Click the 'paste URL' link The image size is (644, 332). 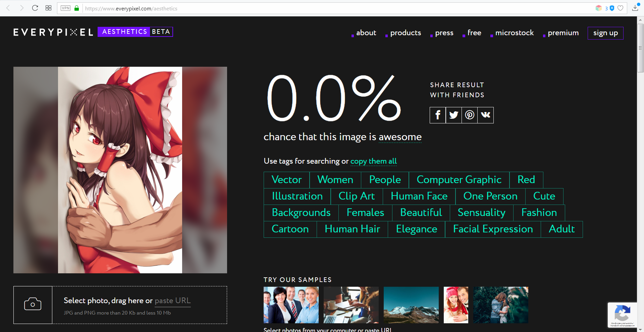point(173,300)
